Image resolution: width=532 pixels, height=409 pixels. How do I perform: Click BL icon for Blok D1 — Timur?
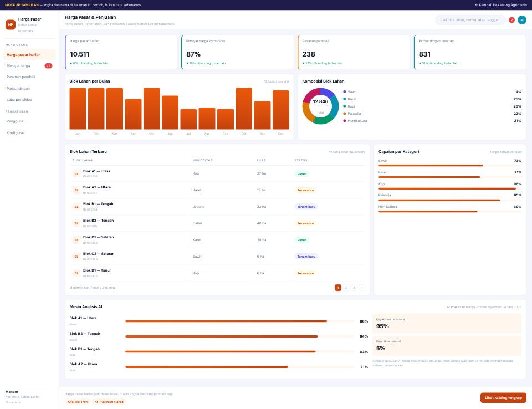click(x=76, y=273)
